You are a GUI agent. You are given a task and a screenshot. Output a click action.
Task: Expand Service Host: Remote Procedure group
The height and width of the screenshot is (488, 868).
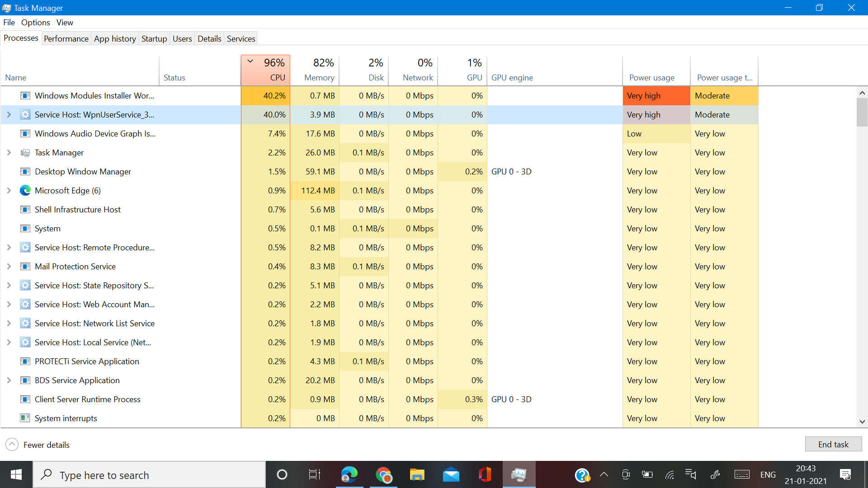[9, 248]
